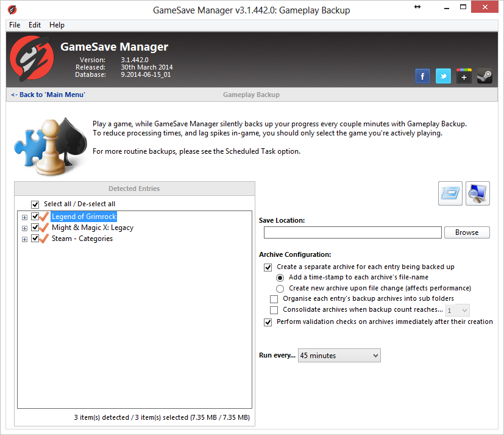
Task: Minimize the GameSave Manager window
Action: pyautogui.click(x=447, y=7)
